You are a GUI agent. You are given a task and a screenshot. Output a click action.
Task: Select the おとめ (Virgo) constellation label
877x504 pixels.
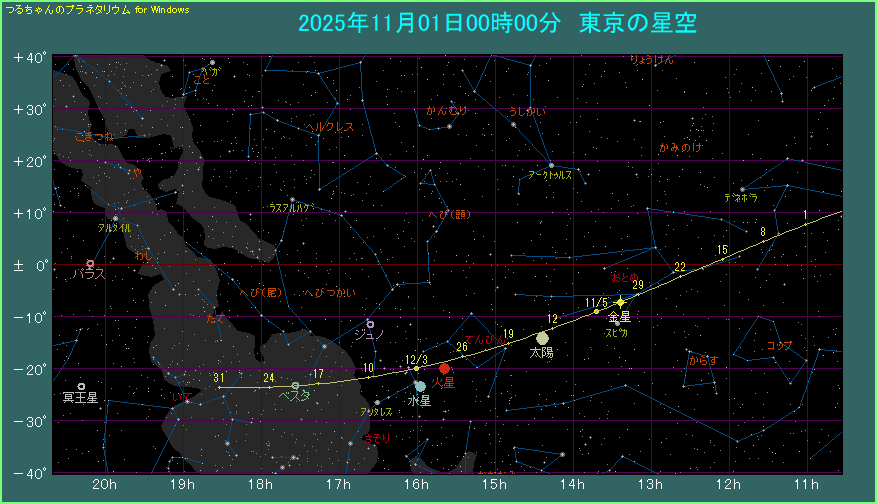625,277
